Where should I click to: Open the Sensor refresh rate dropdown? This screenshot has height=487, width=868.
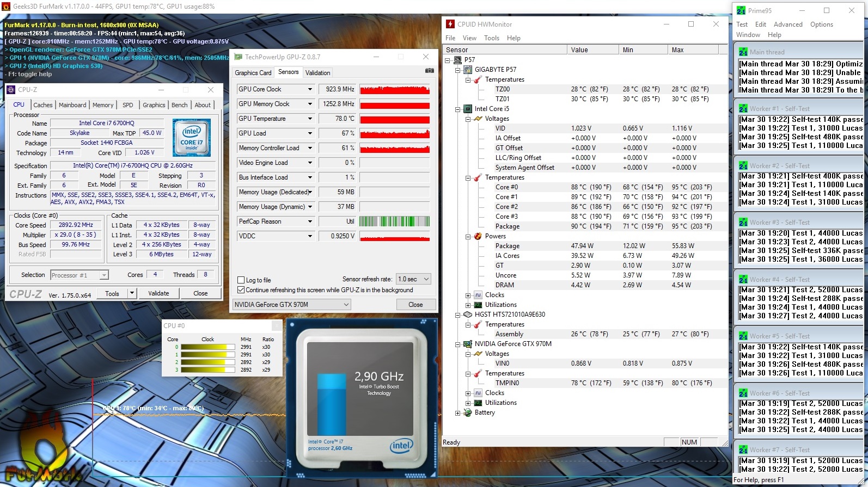point(413,279)
